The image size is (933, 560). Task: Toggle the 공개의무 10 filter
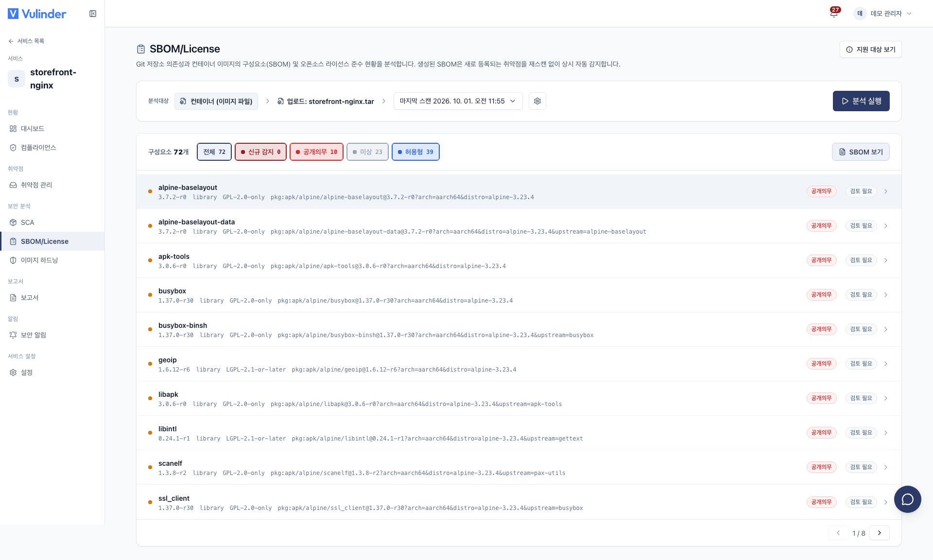click(x=317, y=152)
